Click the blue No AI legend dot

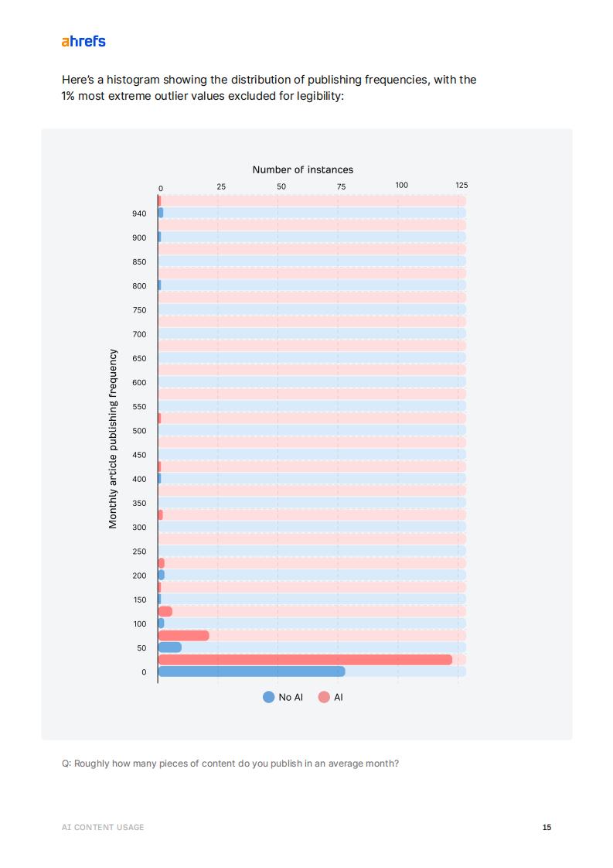tap(269, 697)
